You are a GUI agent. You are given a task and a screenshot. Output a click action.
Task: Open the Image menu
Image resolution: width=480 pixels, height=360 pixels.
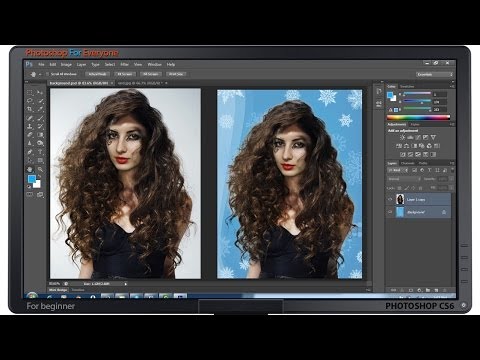click(66, 64)
